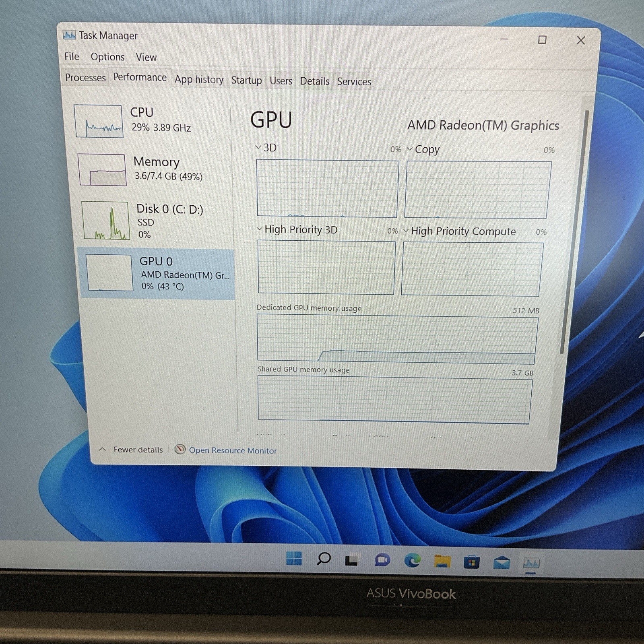
Task: Open Resource Monitor link
Action: pos(233,450)
